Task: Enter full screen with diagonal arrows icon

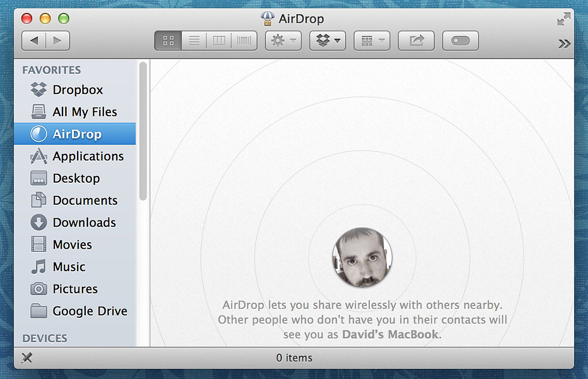Action: coord(564,20)
